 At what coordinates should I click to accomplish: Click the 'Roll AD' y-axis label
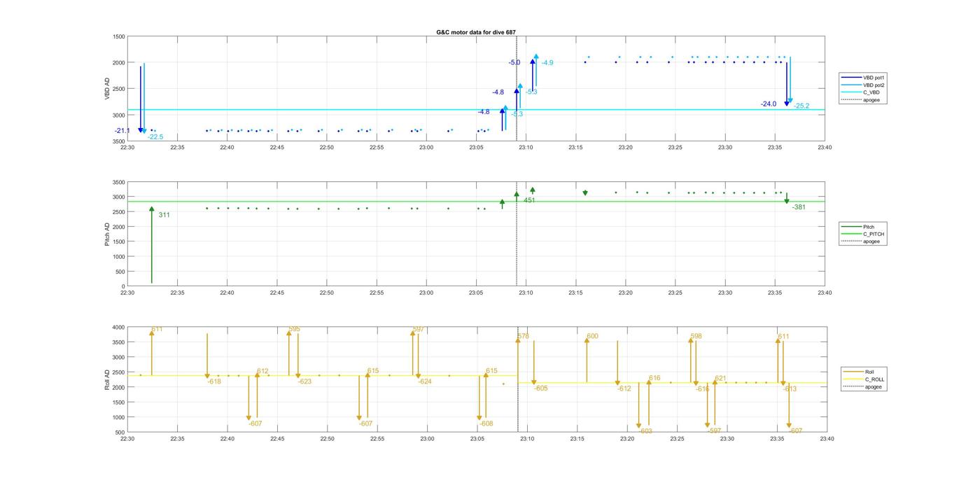pos(108,380)
